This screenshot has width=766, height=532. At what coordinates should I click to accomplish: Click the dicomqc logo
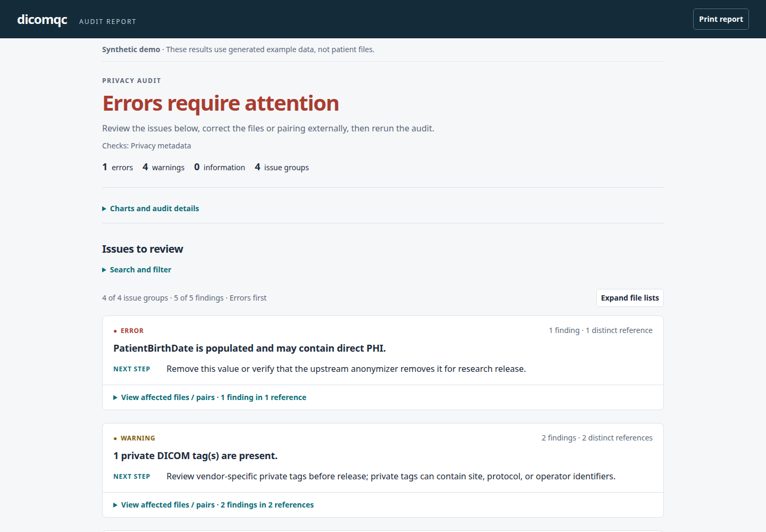point(42,20)
